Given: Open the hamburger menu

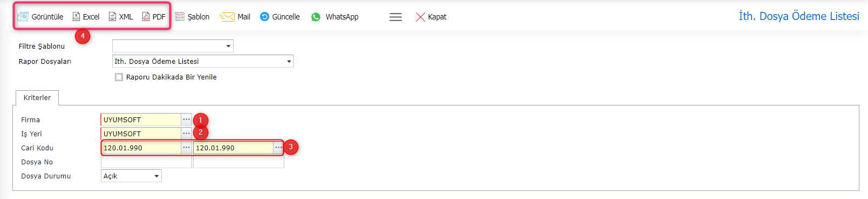Looking at the screenshot, I should [x=395, y=17].
